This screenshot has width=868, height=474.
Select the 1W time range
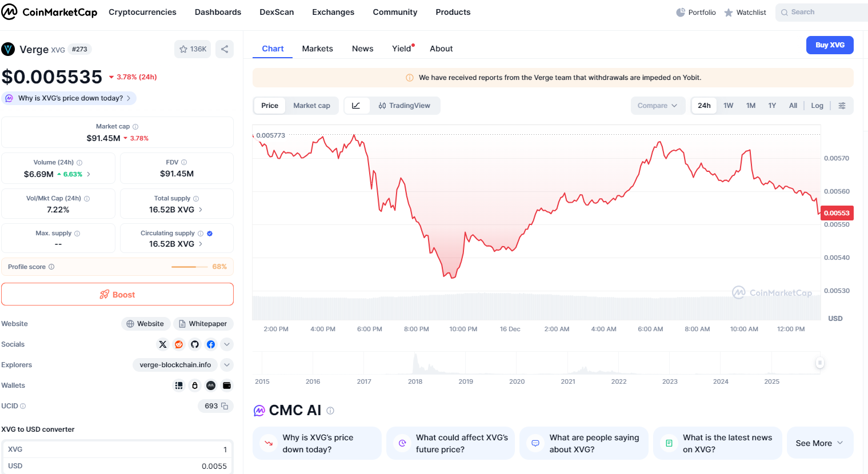click(728, 106)
